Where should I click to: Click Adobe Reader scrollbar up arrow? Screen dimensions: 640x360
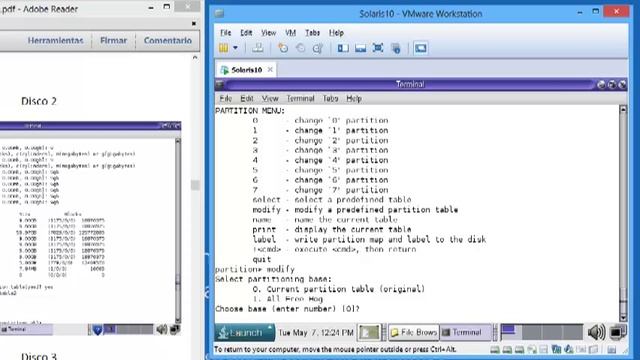(195, 58)
